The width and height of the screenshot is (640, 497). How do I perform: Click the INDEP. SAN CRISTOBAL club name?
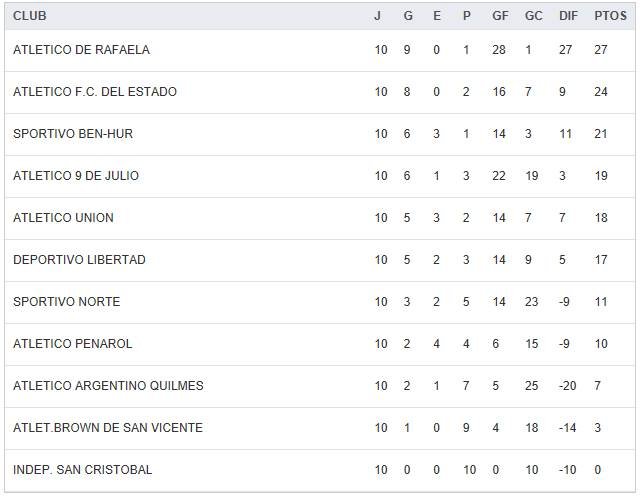pos(83,470)
